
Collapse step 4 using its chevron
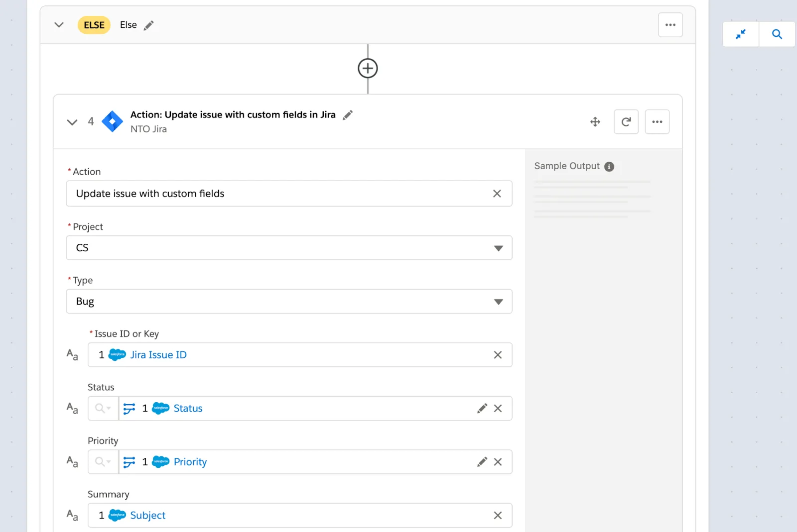(x=72, y=122)
